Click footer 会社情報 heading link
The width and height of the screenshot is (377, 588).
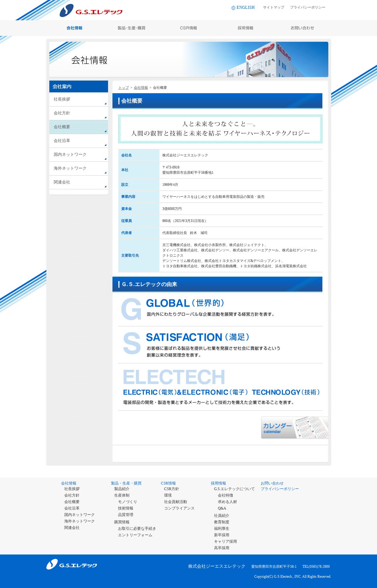pyautogui.click(x=69, y=483)
